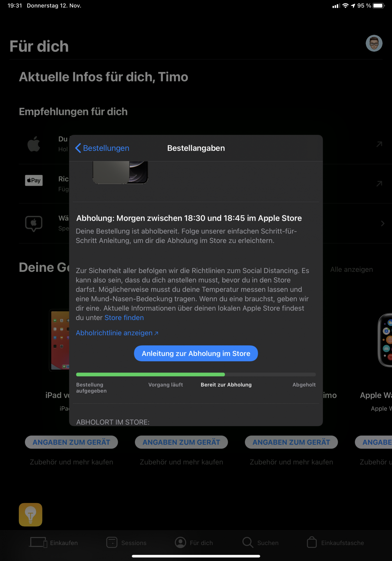The height and width of the screenshot is (561, 392).
Task: Tap the Apple logo recommendation icon
Action: (x=34, y=144)
